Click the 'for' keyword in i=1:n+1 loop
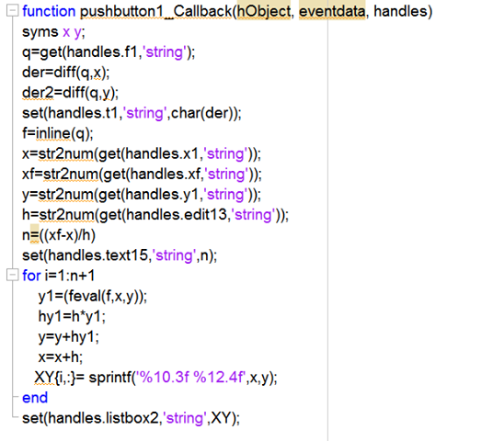The height and width of the screenshot is (441, 504). [31, 276]
